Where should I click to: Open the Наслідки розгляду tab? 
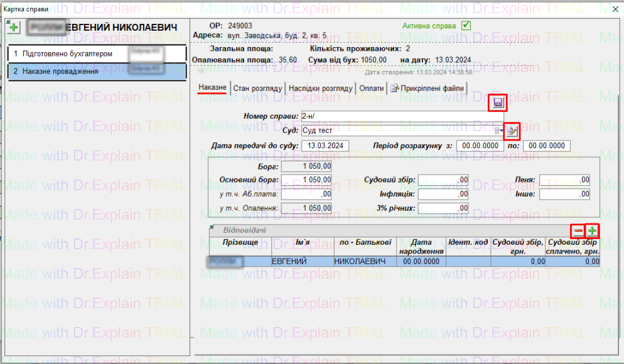(320, 88)
